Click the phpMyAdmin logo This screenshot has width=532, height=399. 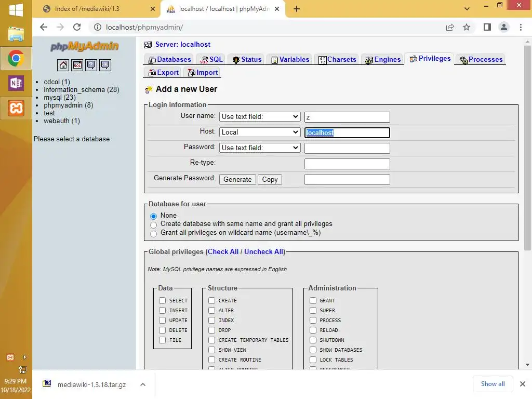85,46
